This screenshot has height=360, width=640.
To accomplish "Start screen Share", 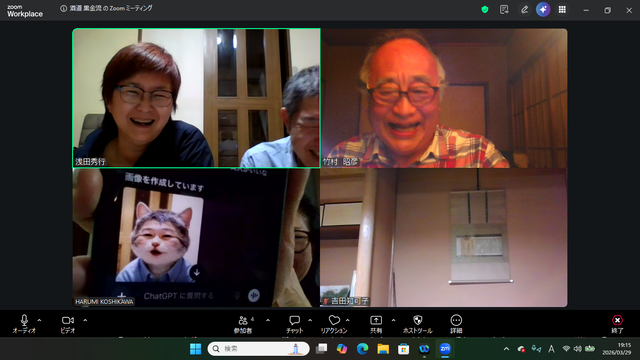I will click(x=376, y=324).
